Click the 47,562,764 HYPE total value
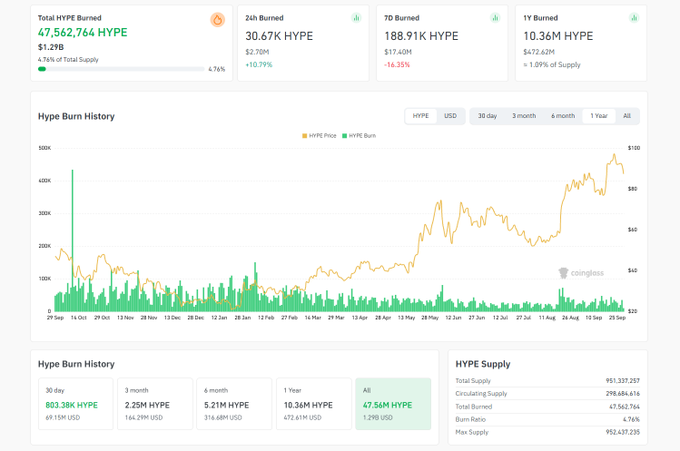This screenshot has width=680, height=451. (x=82, y=33)
